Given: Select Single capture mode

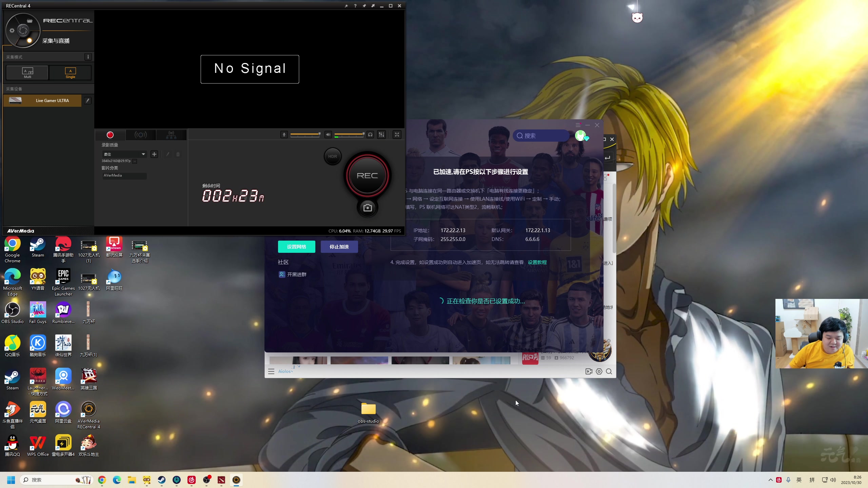Looking at the screenshot, I should click(x=70, y=73).
